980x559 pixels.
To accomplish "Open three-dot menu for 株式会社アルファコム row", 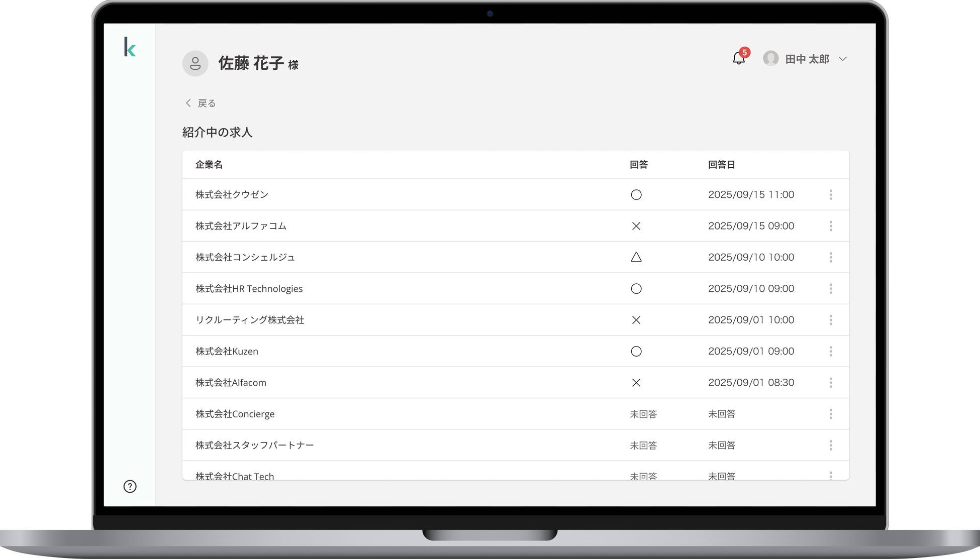I will (831, 226).
